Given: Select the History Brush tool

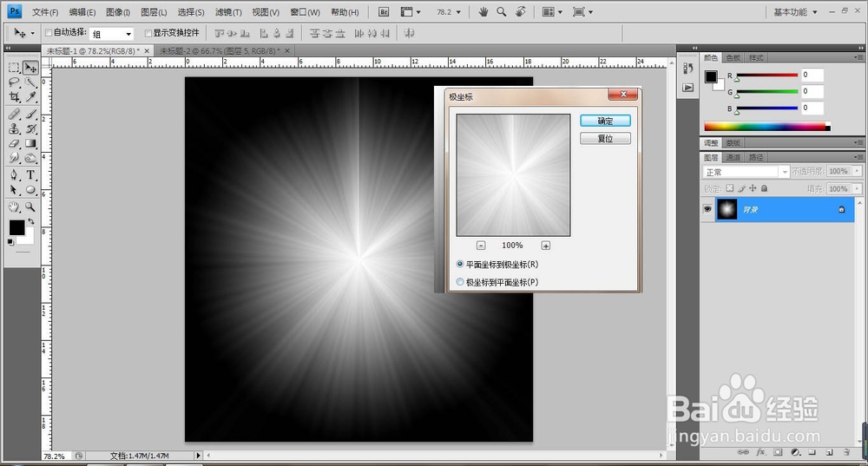Looking at the screenshot, I should (30, 129).
